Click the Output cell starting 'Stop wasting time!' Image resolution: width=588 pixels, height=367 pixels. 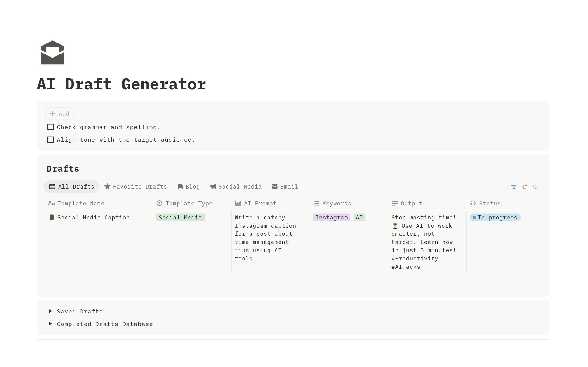pos(424,242)
